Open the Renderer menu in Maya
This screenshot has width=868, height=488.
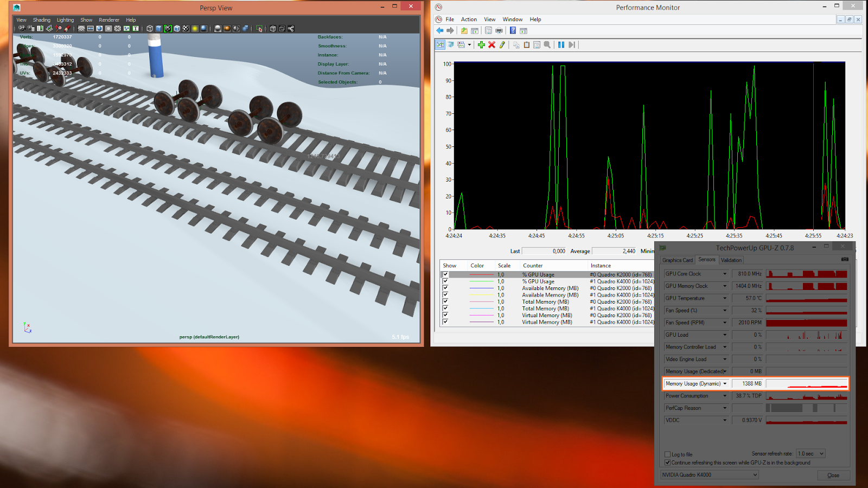pos(109,20)
